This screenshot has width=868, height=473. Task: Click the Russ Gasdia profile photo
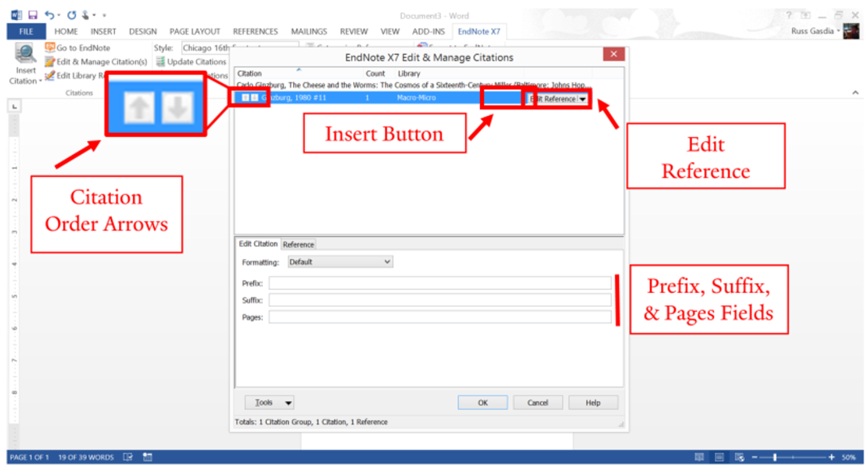tap(851, 31)
